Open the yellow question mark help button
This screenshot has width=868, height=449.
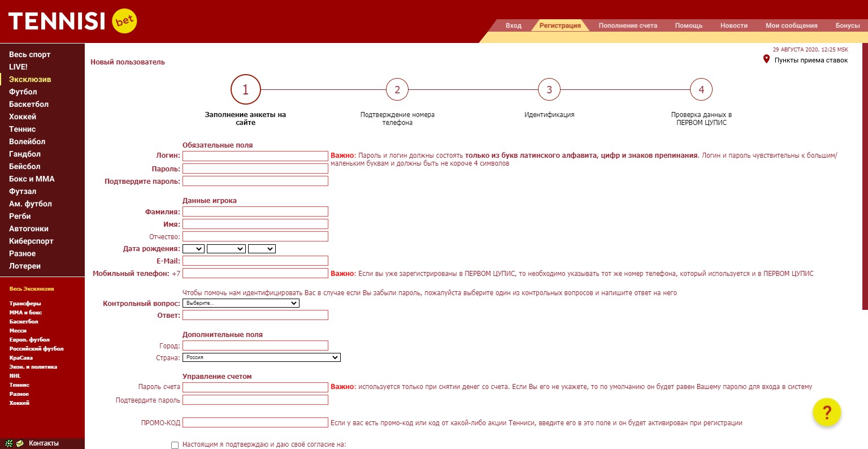click(827, 412)
